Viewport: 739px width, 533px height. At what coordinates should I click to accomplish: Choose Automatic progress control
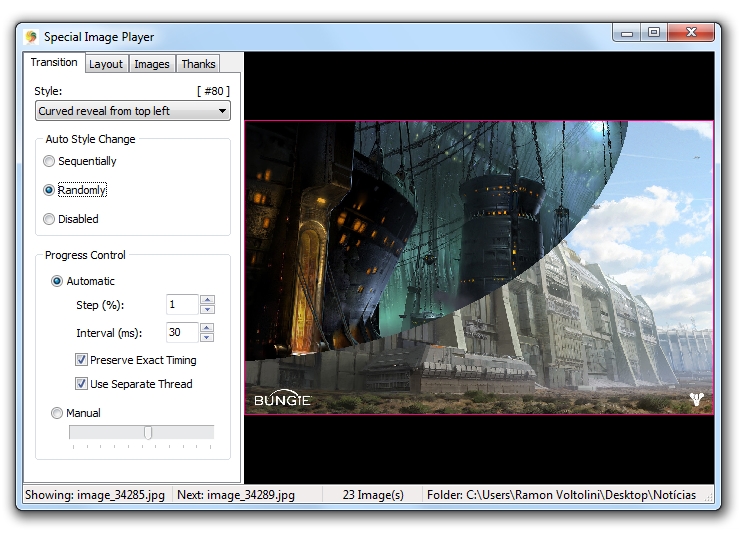(83, 281)
